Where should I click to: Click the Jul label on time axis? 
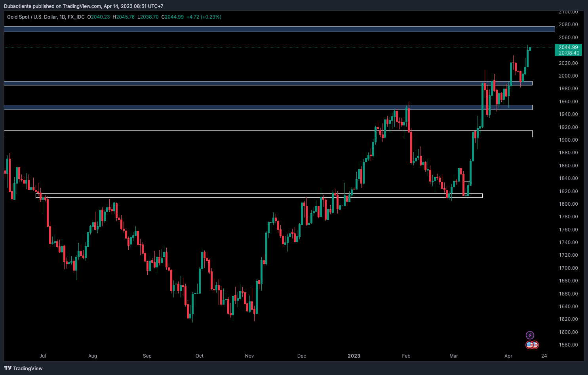pos(43,356)
